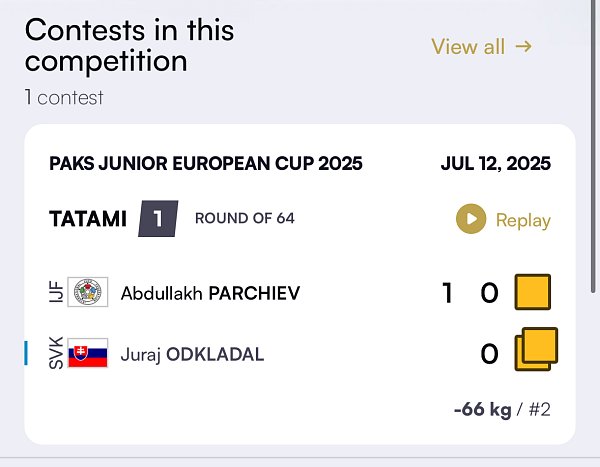
Task: Click the vertical scrollbar on the right edge
Action: 593,147
